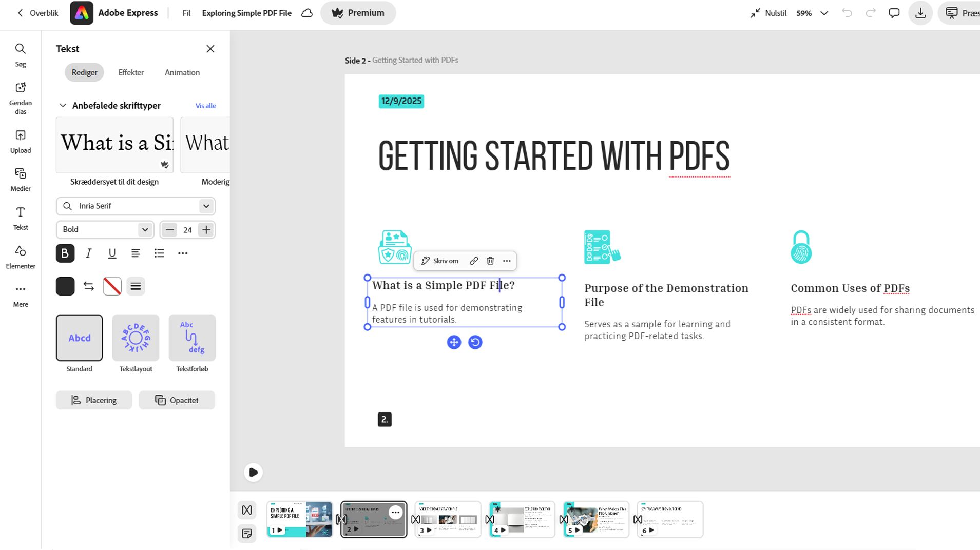Open text alignment options
Viewport: 980px width, 550px height.
(x=136, y=253)
